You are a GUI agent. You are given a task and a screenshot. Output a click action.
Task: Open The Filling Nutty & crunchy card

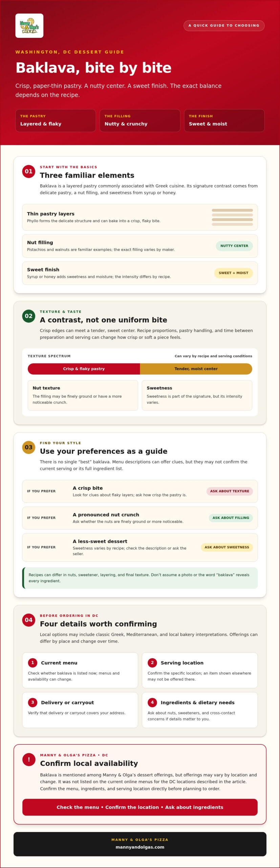[x=140, y=120]
